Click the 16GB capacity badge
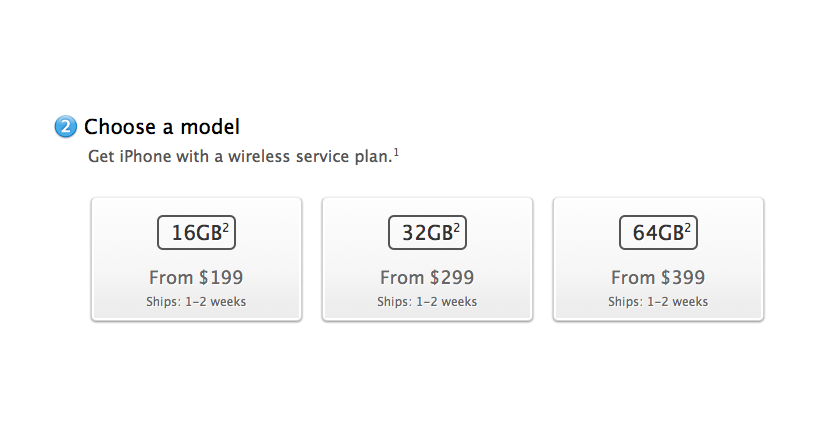The image size is (820, 440). coord(197,232)
